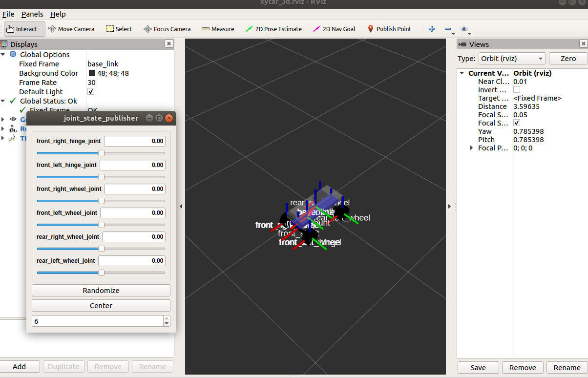Click the Global Status checkmark icon
This screenshot has height=378, width=588.
13,101
